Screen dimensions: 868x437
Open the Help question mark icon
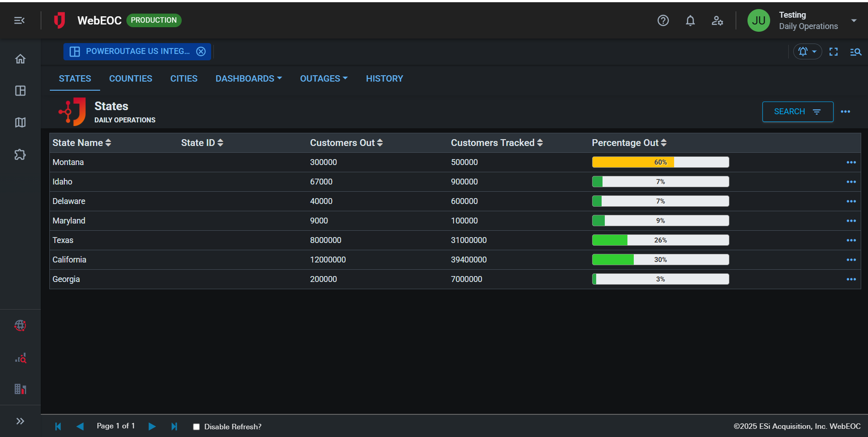point(663,20)
